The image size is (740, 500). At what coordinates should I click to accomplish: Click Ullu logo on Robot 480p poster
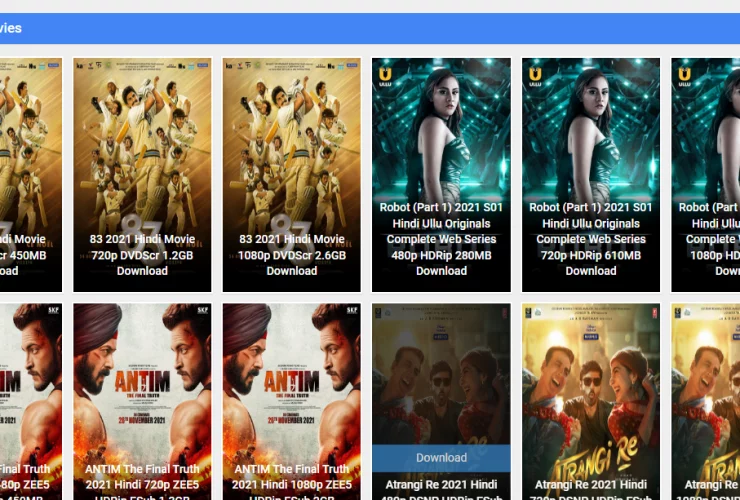[384, 76]
